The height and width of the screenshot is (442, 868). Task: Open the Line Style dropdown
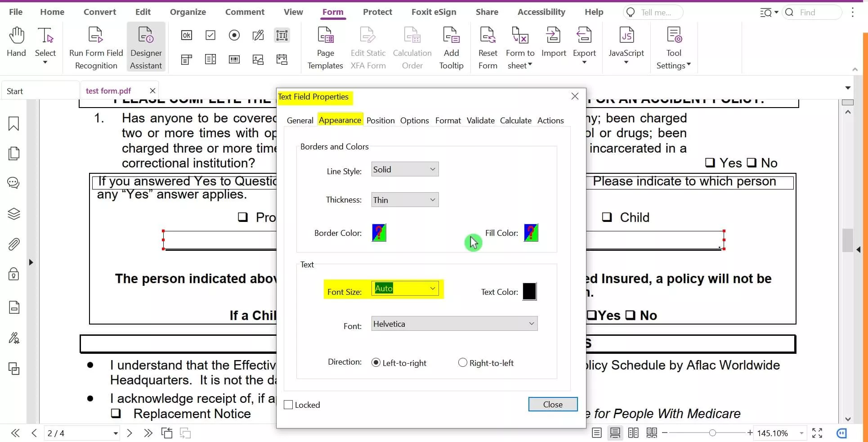tap(404, 169)
